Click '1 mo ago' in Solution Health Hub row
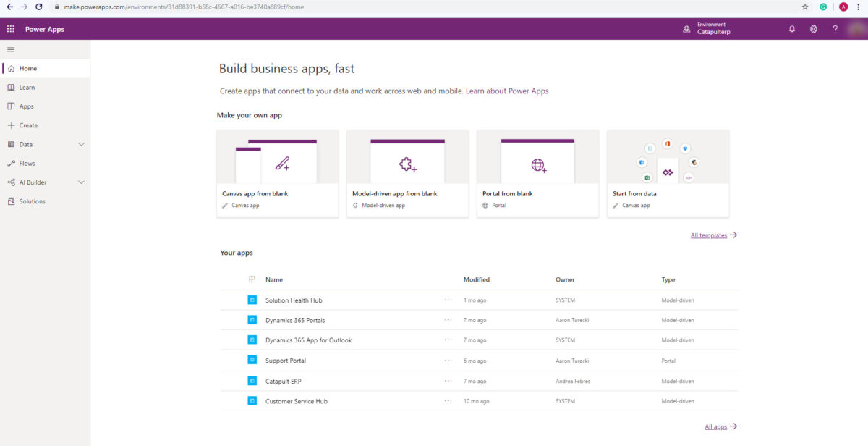This screenshot has height=446, width=868. point(475,300)
